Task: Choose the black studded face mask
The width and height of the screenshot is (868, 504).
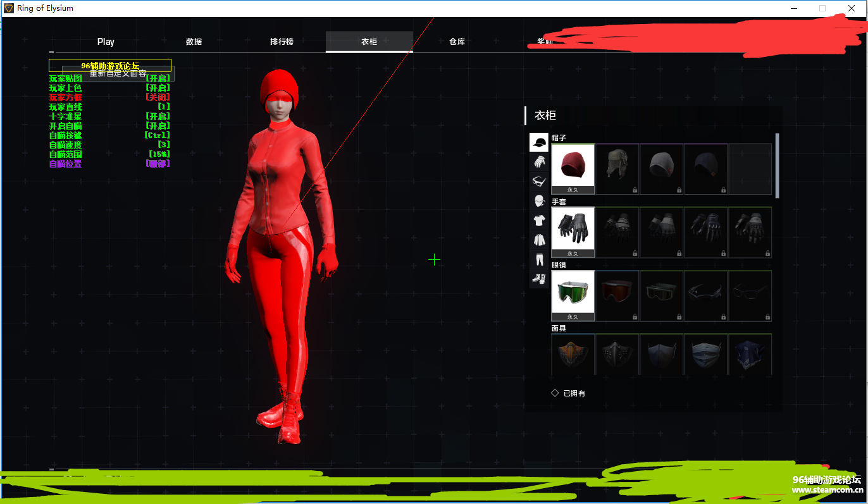Action: (617, 355)
